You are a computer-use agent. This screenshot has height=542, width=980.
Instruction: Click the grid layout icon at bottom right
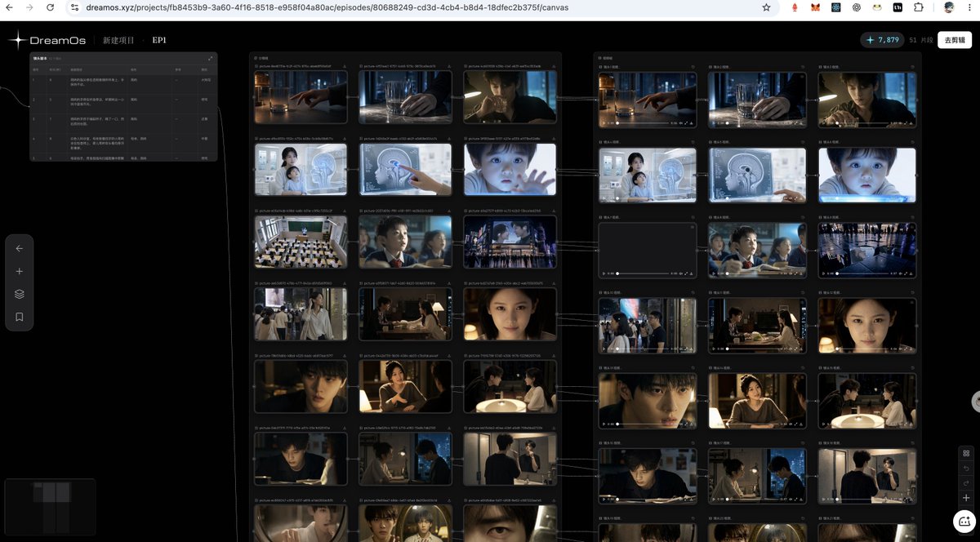966,453
